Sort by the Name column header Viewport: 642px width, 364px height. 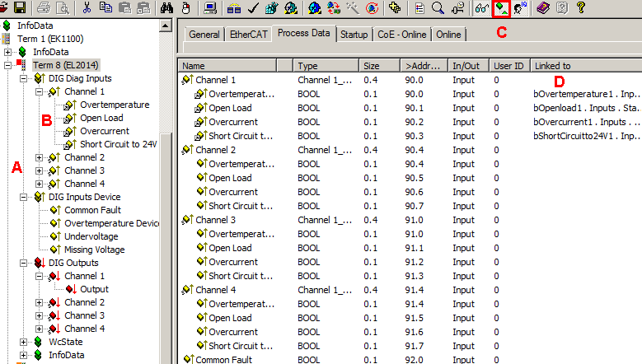[227, 65]
